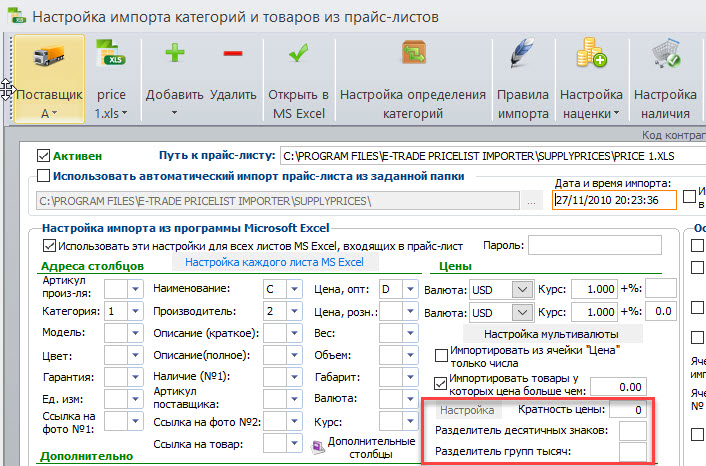706x466 pixels.
Task: Open the Габарит column dropdown
Action: [410, 377]
